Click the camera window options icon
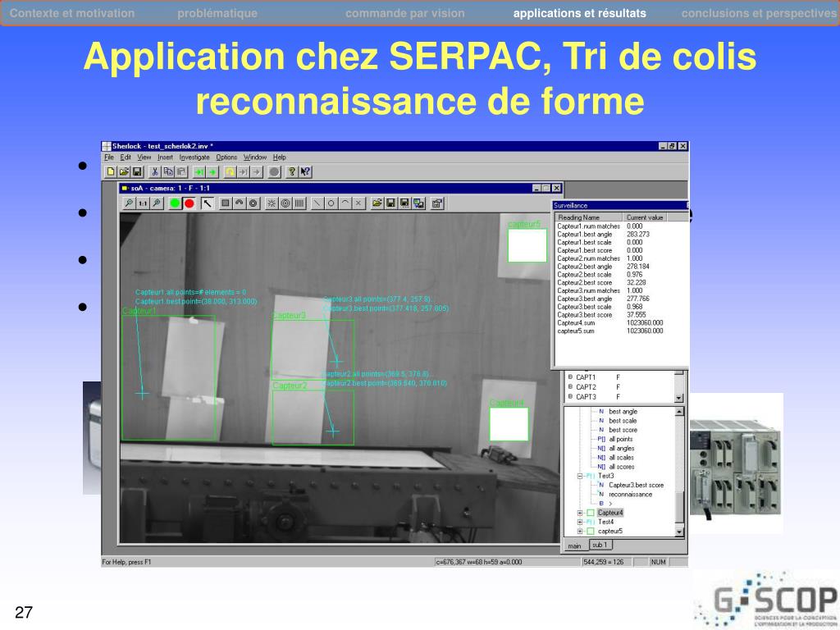Image resolution: width=840 pixels, height=630 pixels. [437, 203]
